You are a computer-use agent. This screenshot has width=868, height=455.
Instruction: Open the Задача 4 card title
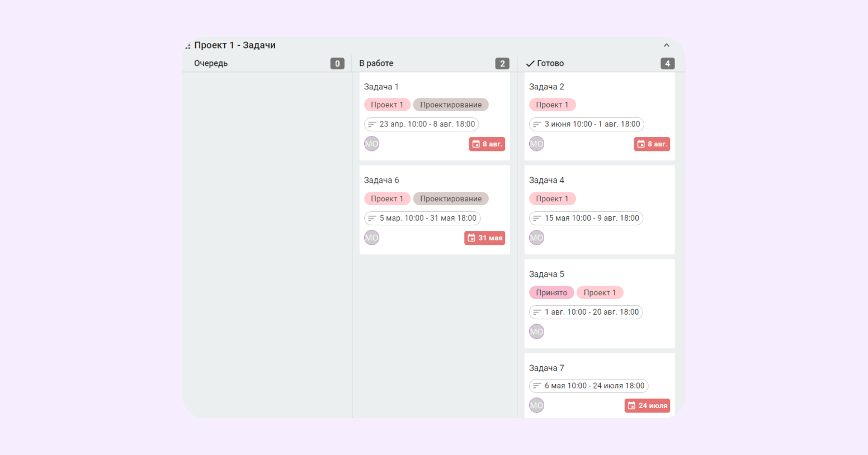(x=546, y=180)
